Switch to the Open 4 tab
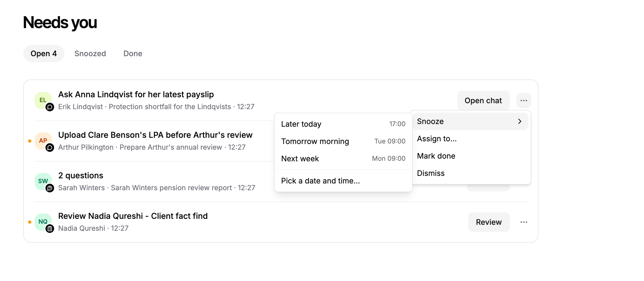Screen dimensions: 644x281 [x=44, y=53]
